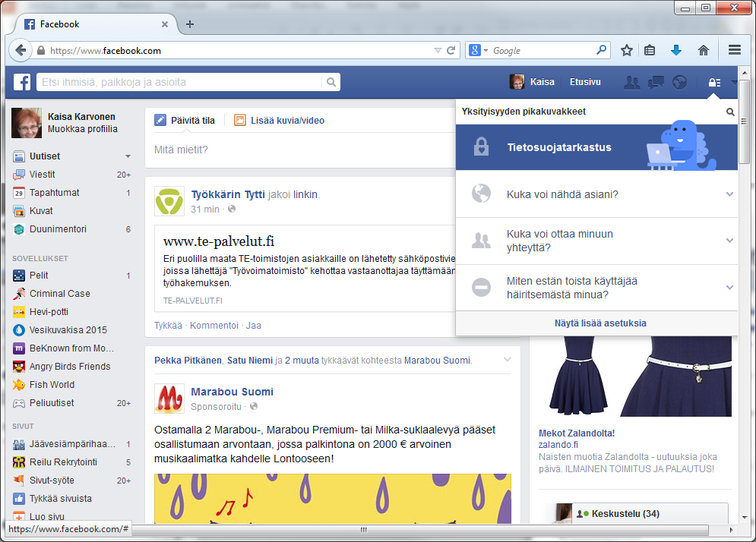This screenshot has width=756, height=542.
Task: Click Kommentoi on Työkkärin Tytti post
Action: (214, 326)
